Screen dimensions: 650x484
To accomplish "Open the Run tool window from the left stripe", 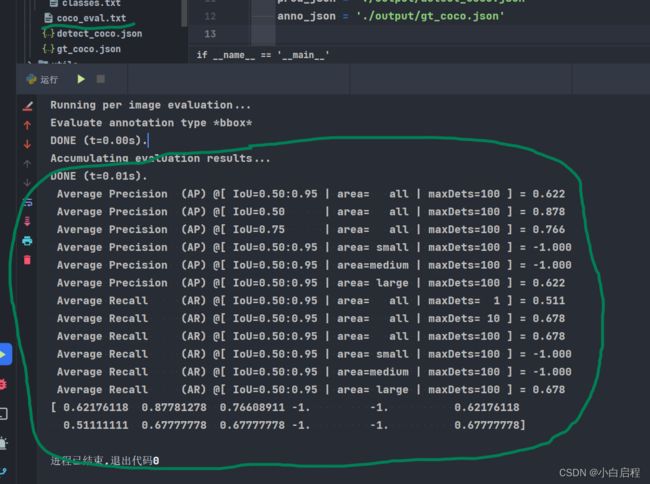I will pos(4,354).
